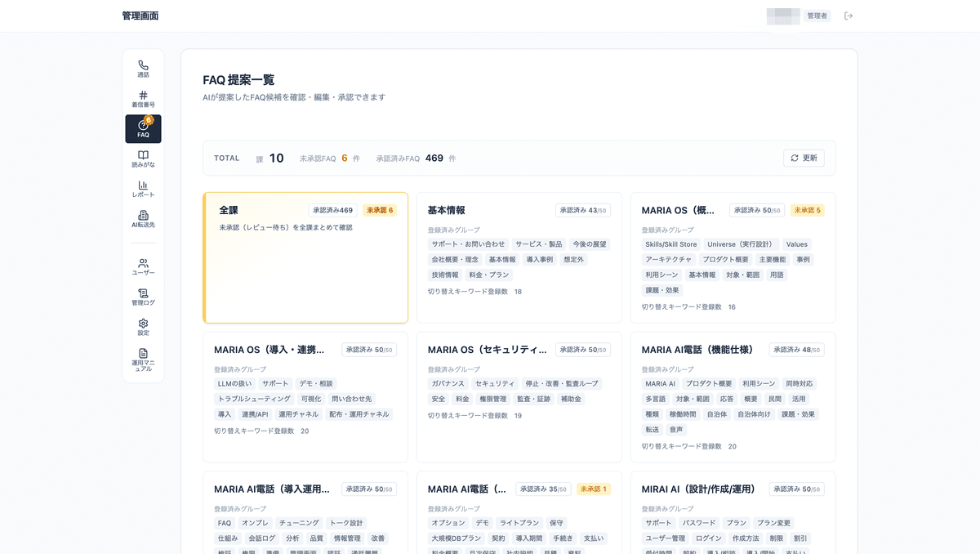Navigate to 通話 from the sidebar menu
Screen dimensions: 980x554
tap(143, 69)
